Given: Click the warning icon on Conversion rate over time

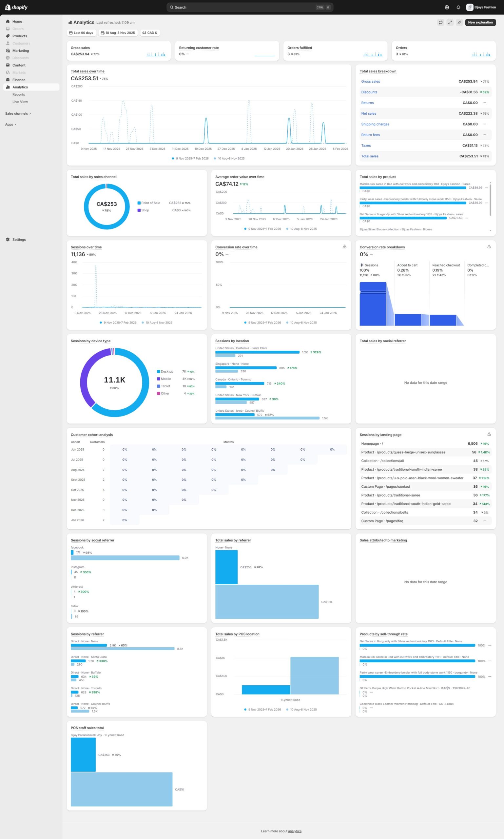Looking at the screenshot, I should tap(344, 246).
